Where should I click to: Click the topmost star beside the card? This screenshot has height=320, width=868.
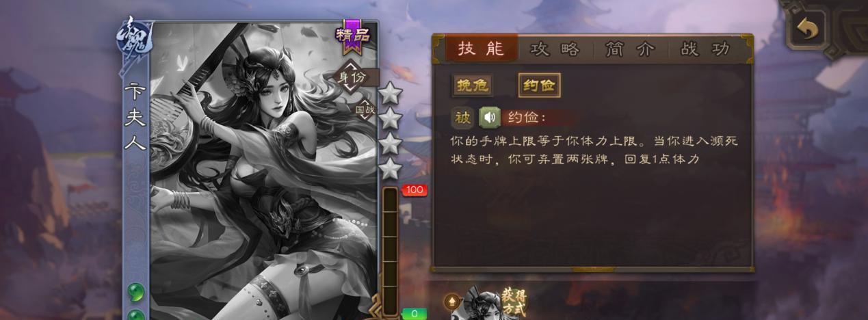390,94
